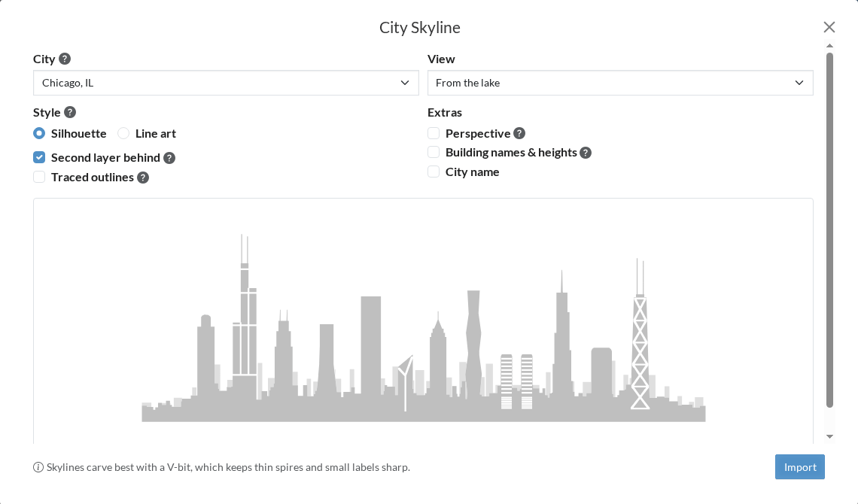Click the Skylines carve best with a V-bit tip
This screenshot has height=504, width=858.
point(228,467)
